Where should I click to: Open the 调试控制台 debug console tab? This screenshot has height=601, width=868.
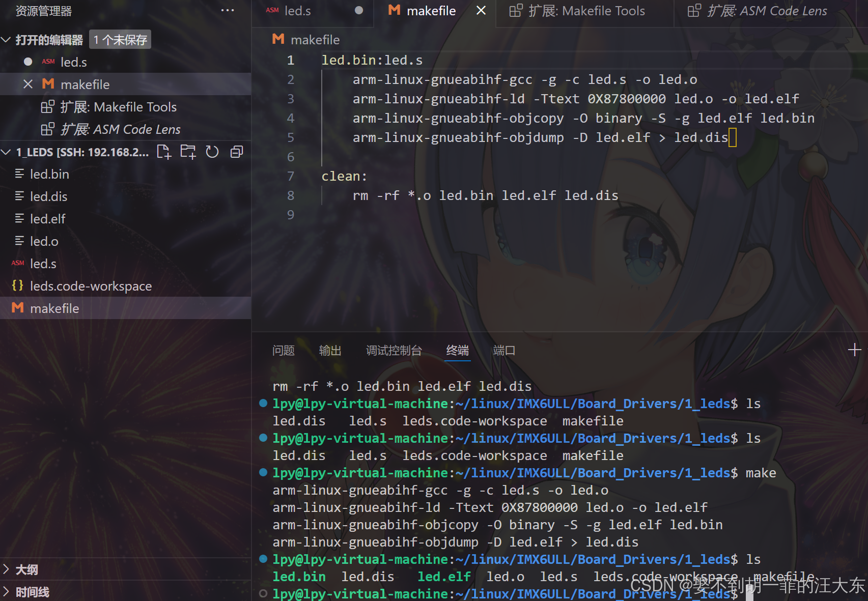pos(394,350)
